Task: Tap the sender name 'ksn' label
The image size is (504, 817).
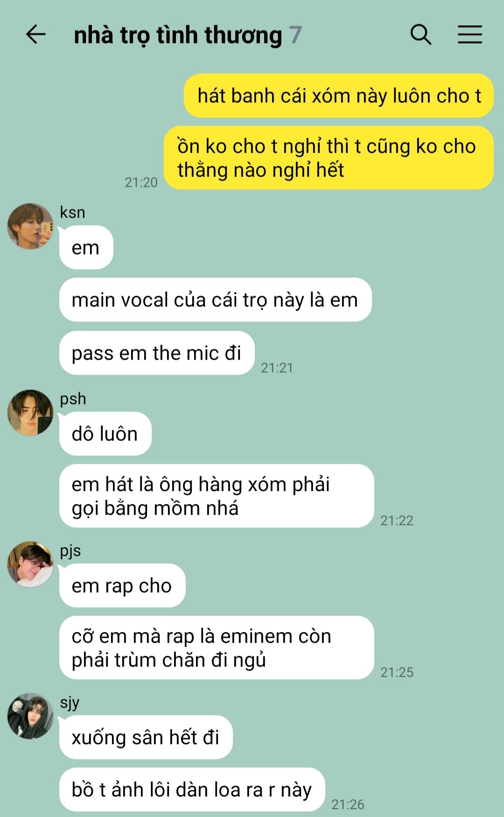Action: (x=72, y=213)
